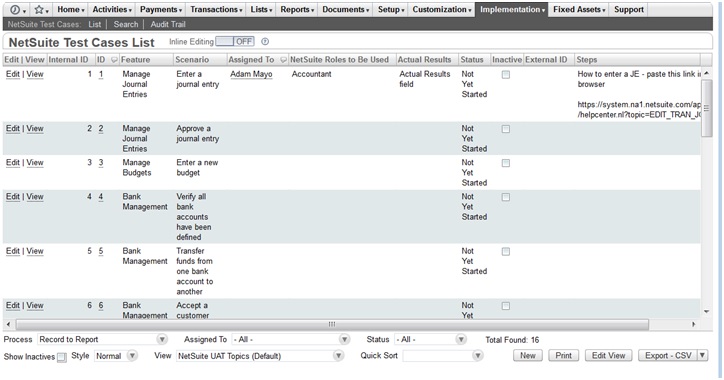Open the Fixed Assets menu
The width and height of the screenshot is (724, 380).
[x=579, y=10]
